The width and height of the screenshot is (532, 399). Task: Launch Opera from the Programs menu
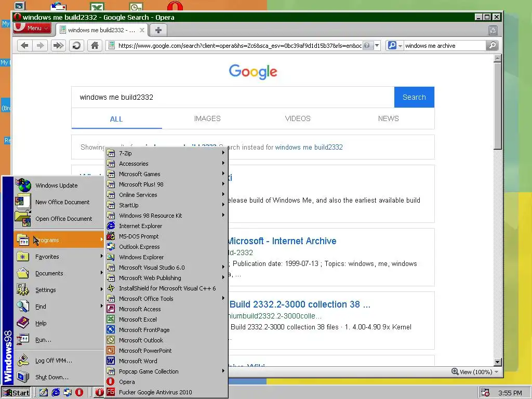click(166, 382)
